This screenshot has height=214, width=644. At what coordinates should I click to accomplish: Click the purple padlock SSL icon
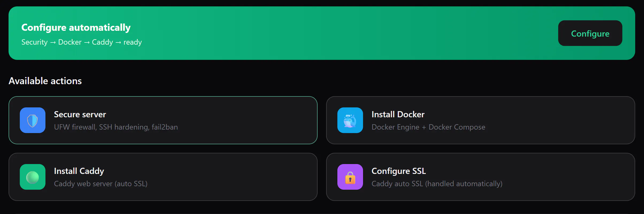click(x=350, y=177)
